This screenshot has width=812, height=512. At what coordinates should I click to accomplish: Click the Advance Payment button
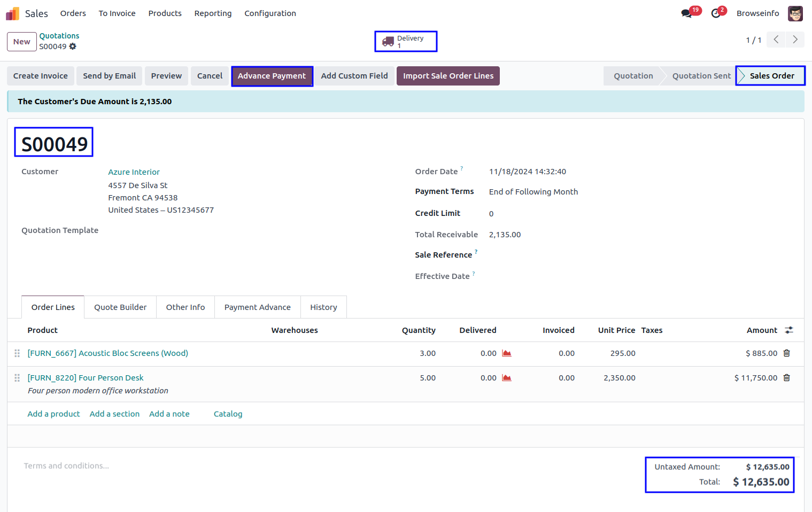click(x=272, y=76)
